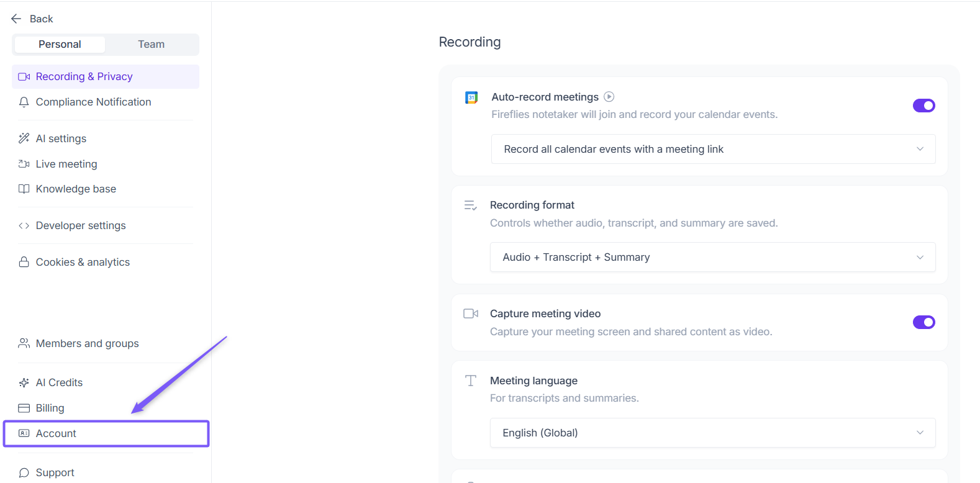980x483 pixels.
Task: Click the AI Credits sparkle icon
Action: [x=24, y=382]
